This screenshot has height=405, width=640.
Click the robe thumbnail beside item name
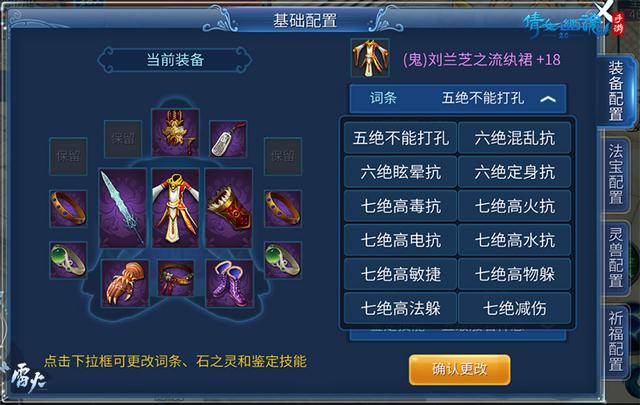370,58
